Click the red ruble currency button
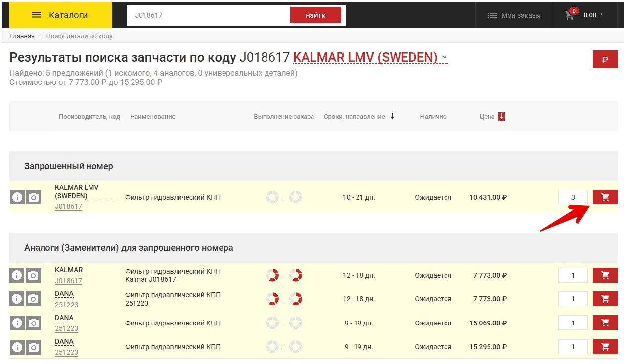The height and width of the screenshot is (364, 624). pyautogui.click(x=605, y=59)
